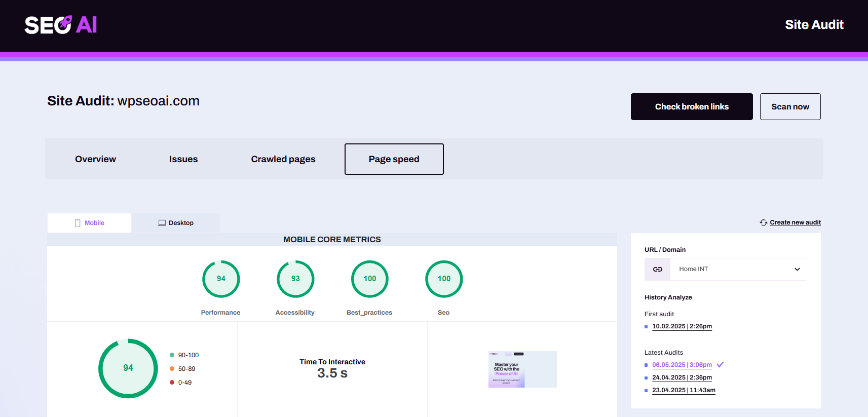Screen dimensions: 868x417
Task: Click the Accessibility label under the gauge
Action: tap(295, 313)
